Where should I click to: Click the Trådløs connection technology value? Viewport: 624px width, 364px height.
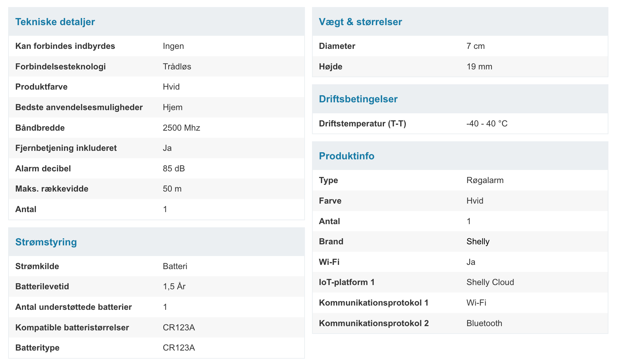177,67
